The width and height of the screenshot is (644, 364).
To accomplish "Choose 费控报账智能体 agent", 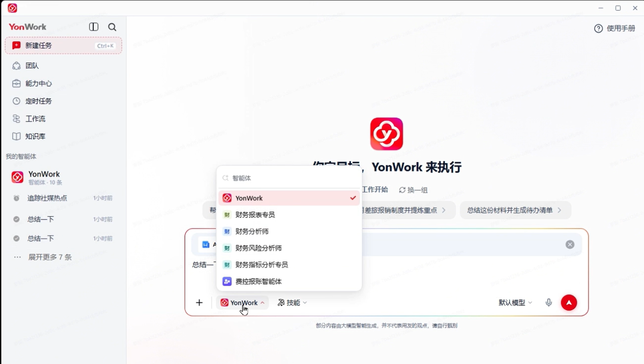I will click(x=289, y=281).
